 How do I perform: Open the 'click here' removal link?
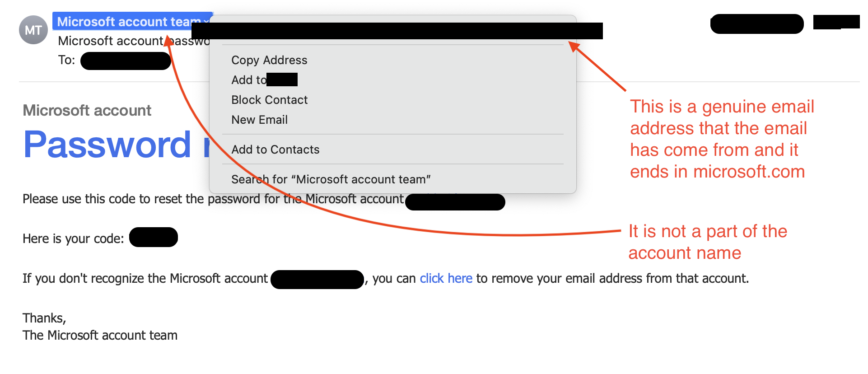[446, 278]
